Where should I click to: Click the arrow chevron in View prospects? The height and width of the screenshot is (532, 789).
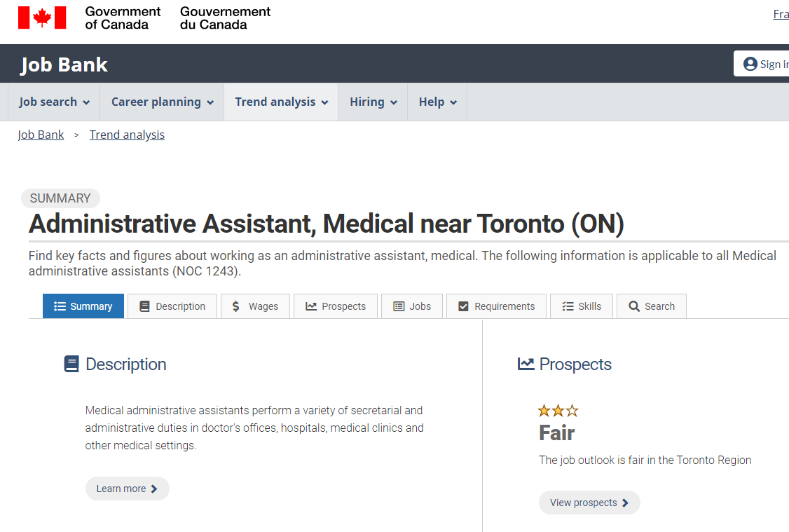626,503
